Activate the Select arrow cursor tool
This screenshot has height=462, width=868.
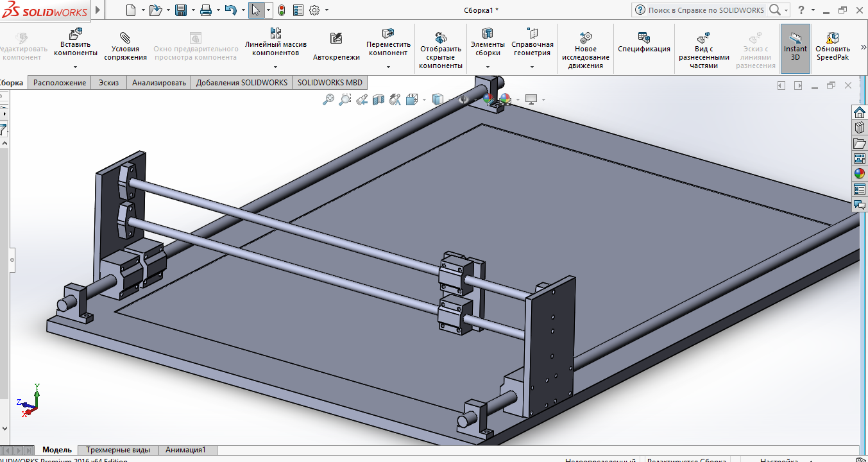coord(256,10)
